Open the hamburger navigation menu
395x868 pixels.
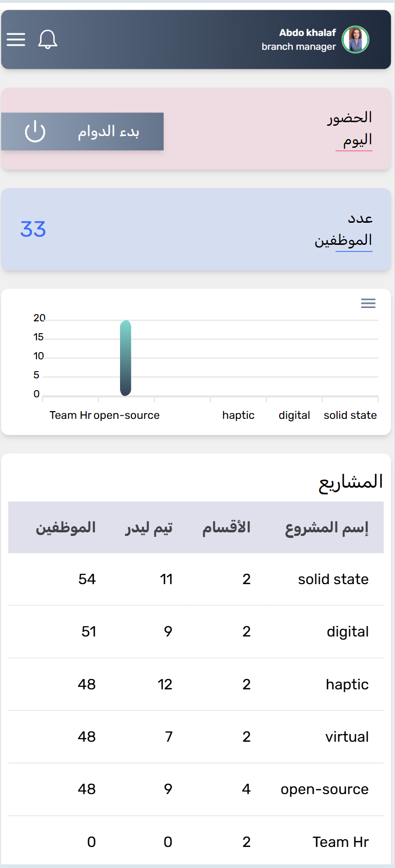[x=16, y=40]
